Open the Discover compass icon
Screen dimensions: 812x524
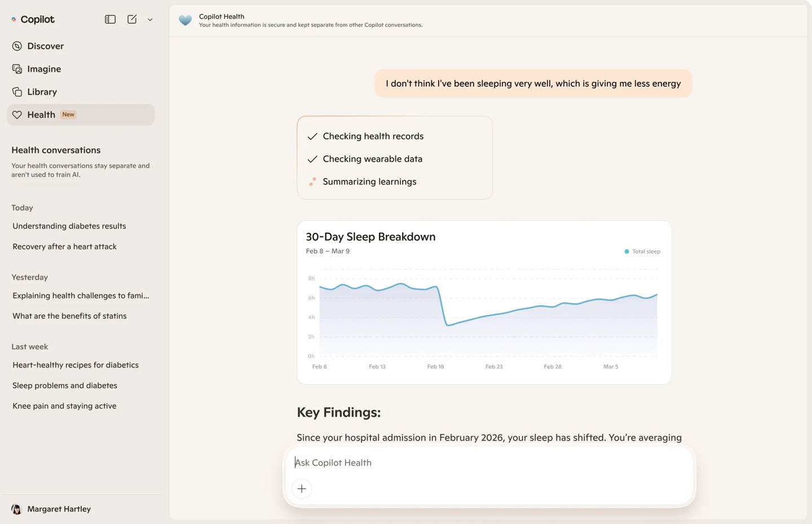tap(17, 46)
